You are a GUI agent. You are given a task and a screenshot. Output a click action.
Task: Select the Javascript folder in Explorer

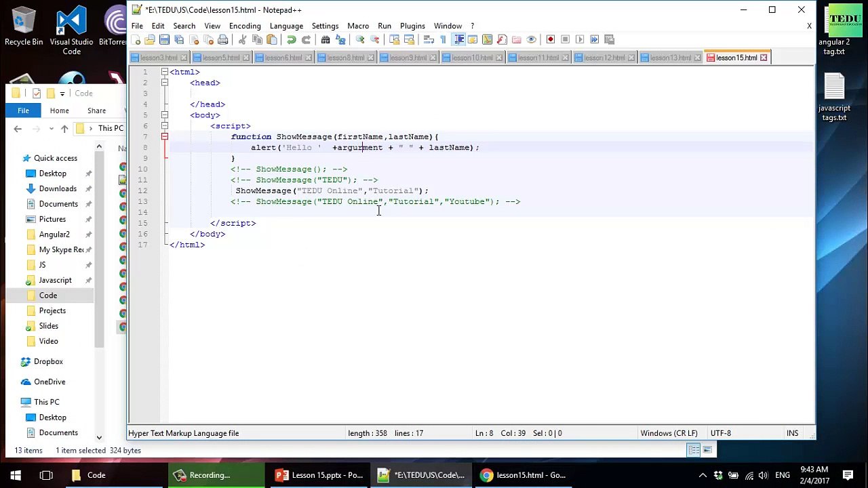click(55, 280)
